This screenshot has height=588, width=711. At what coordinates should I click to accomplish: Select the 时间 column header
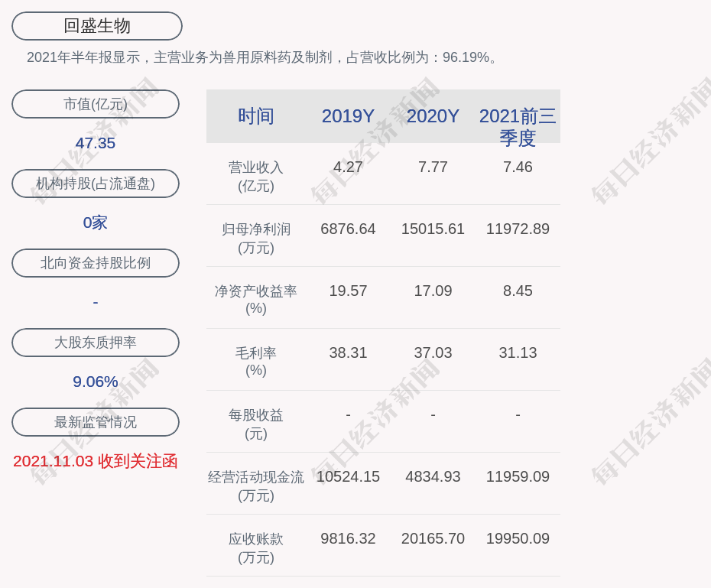point(255,116)
